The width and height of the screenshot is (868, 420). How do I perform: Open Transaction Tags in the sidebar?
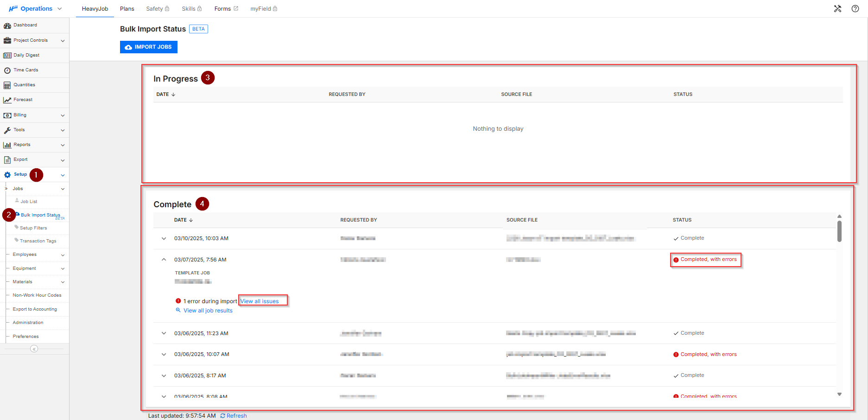click(38, 241)
